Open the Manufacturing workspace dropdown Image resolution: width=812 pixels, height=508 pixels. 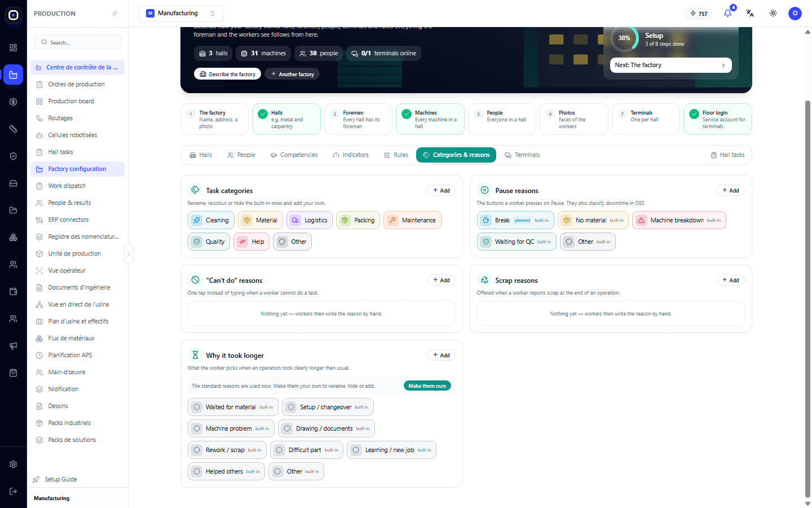(181, 14)
